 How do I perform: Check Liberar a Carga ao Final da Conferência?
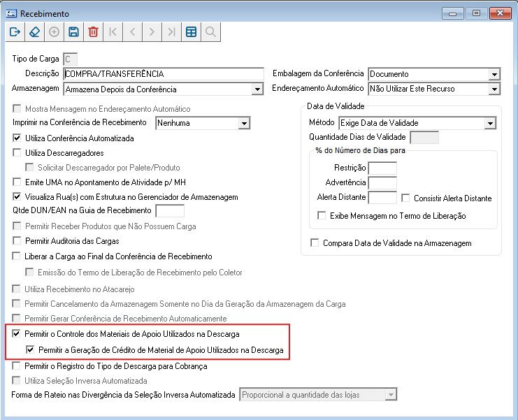(x=16, y=256)
